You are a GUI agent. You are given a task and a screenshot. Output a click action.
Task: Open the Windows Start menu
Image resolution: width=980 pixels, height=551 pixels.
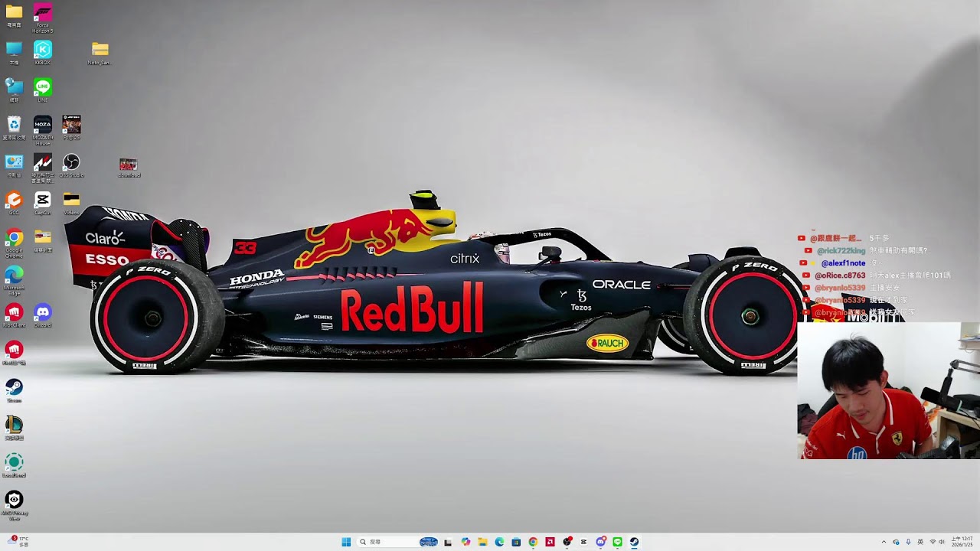tap(346, 542)
